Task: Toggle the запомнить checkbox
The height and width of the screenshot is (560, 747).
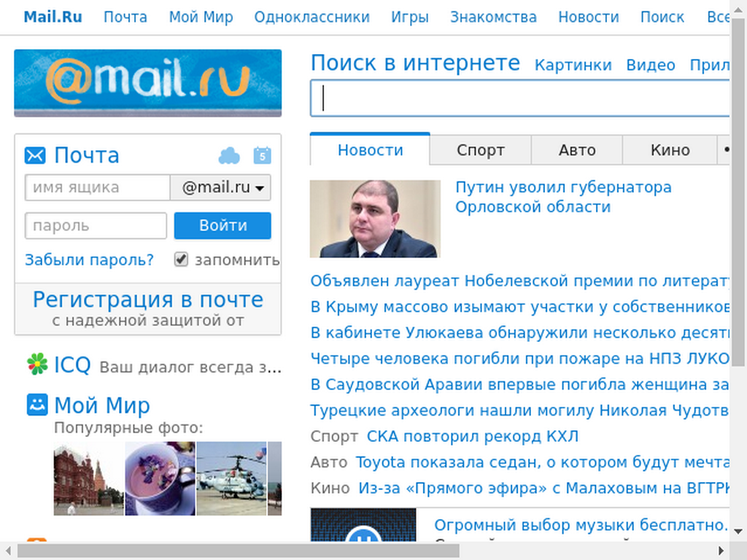Action: pos(181,260)
